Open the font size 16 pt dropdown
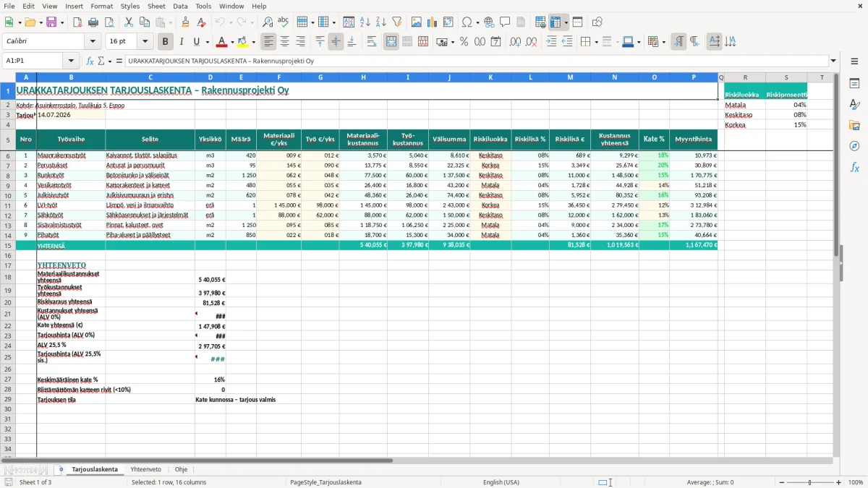The width and height of the screenshot is (868, 488). pyautogui.click(x=145, y=42)
